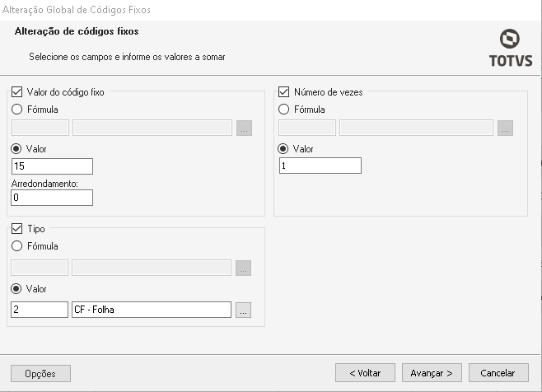Click heading Alteração de códigos fixos
The width and height of the screenshot is (542, 392).
pos(77,31)
